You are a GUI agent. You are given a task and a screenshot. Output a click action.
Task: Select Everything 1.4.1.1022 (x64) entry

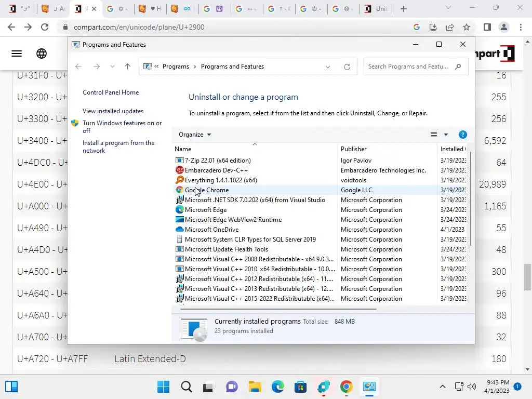tap(221, 180)
